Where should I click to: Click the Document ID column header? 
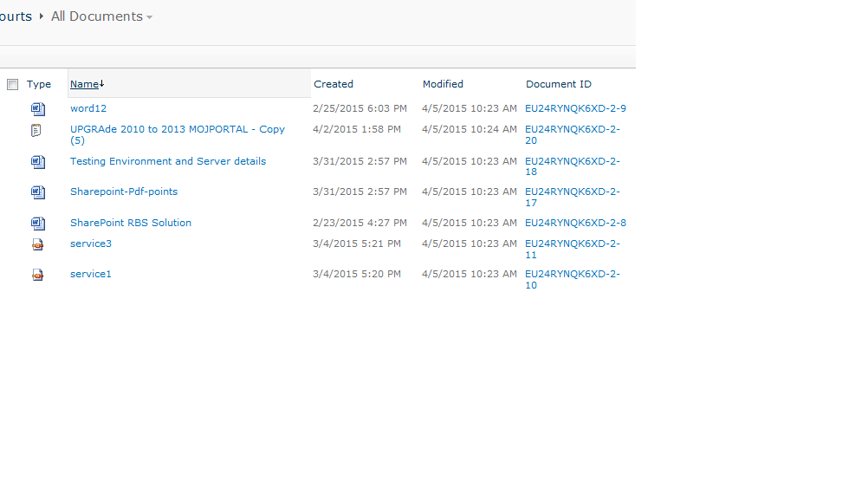coord(559,84)
